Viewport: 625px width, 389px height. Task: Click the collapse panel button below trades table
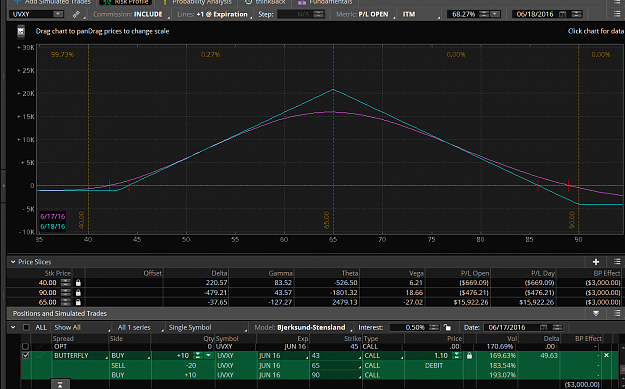coord(60,384)
